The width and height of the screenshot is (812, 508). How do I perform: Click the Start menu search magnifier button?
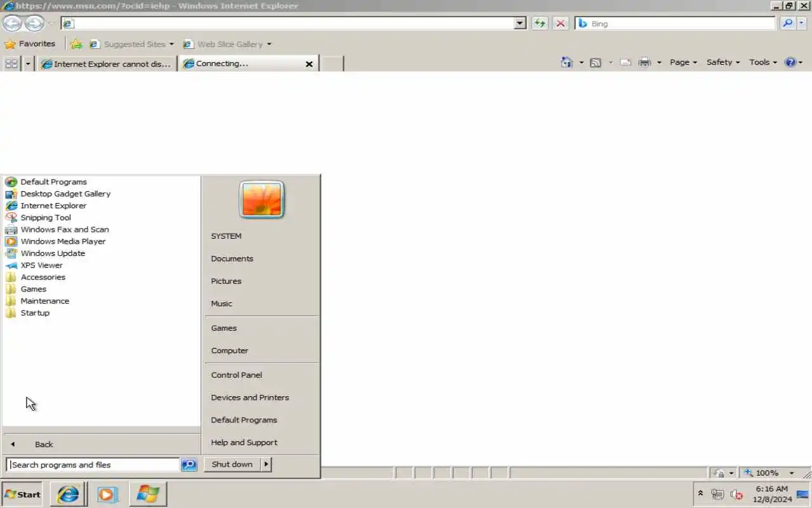coord(189,465)
